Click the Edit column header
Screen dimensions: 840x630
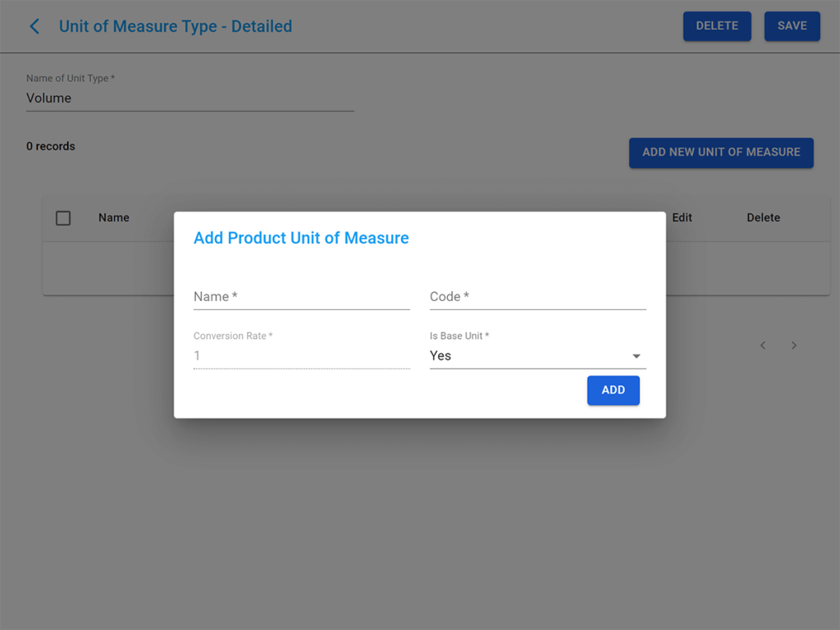point(682,217)
